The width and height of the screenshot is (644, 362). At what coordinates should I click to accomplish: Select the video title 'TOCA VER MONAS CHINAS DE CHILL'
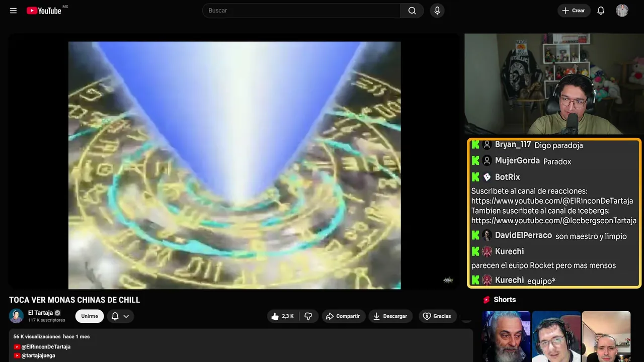pos(74,300)
